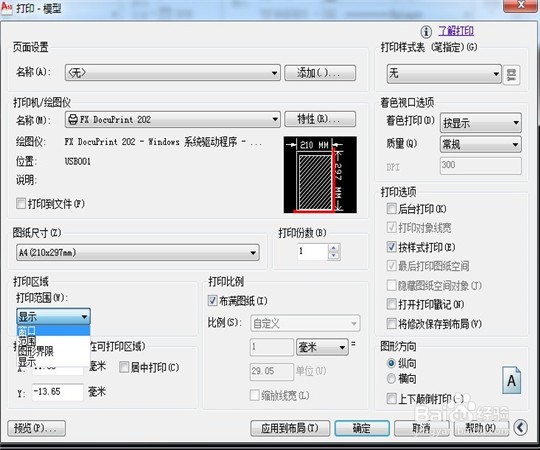Click the 特性 printer properties button

pos(320,119)
